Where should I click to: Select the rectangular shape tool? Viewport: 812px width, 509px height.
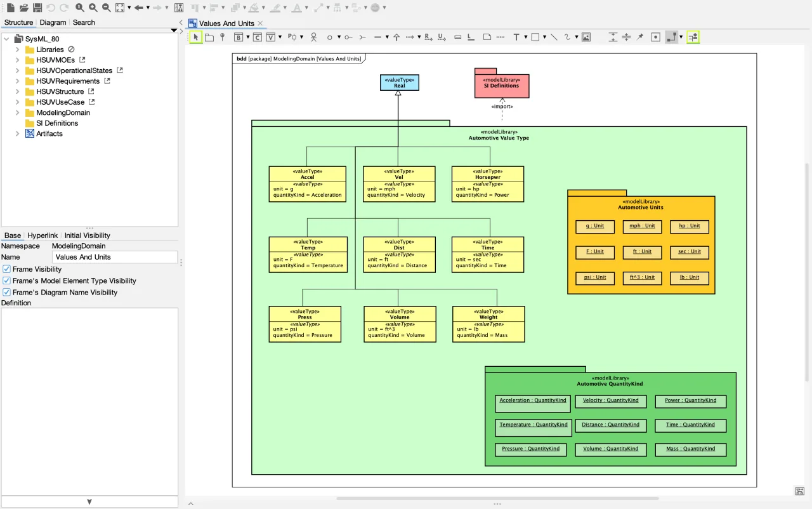point(535,37)
